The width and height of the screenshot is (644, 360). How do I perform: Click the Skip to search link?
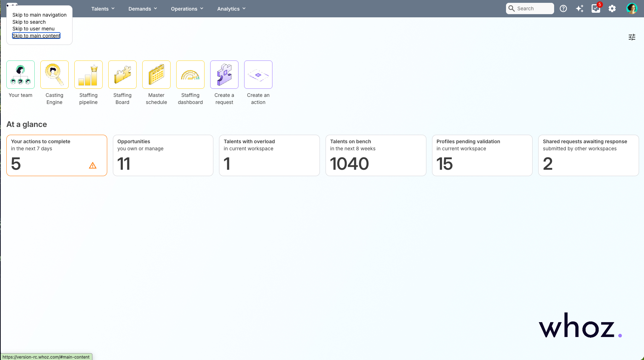pyautogui.click(x=29, y=22)
